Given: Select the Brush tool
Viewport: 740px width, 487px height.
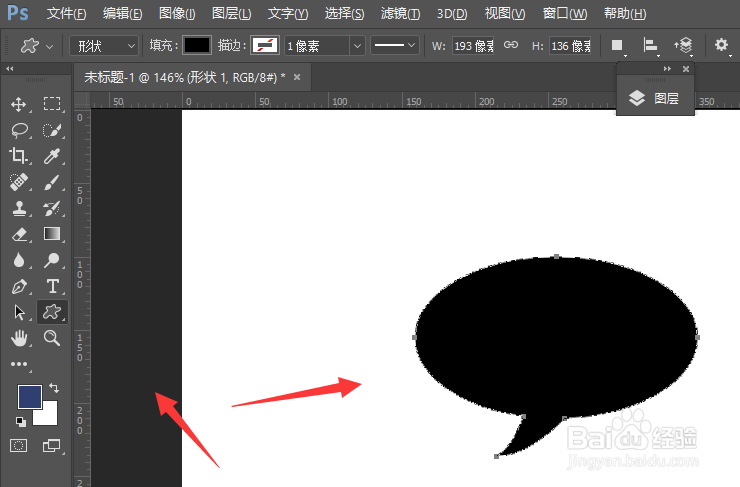Looking at the screenshot, I should pos(52,182).
